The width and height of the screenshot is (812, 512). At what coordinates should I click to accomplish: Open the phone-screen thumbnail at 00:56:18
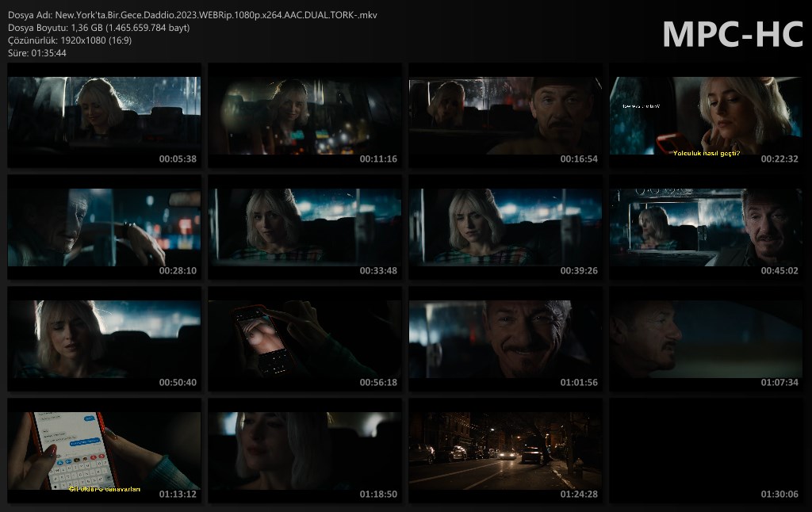(x=304, y=339)
